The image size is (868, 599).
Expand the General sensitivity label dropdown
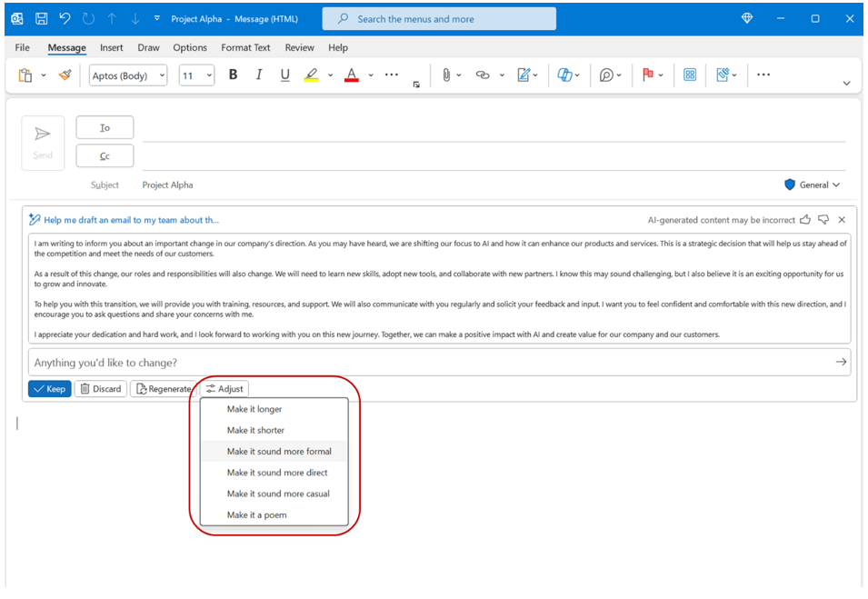pos(813,185)
